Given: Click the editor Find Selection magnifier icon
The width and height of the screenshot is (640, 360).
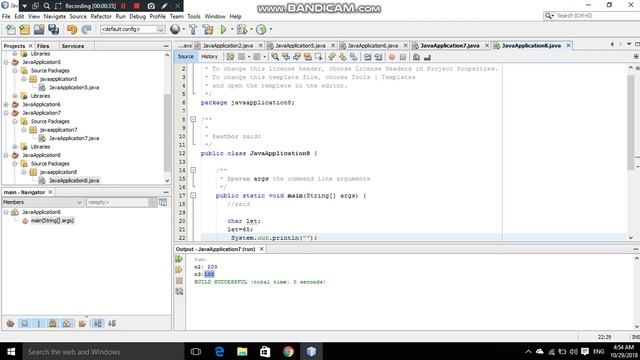Looking at the screenshot, I should (275, 57).
